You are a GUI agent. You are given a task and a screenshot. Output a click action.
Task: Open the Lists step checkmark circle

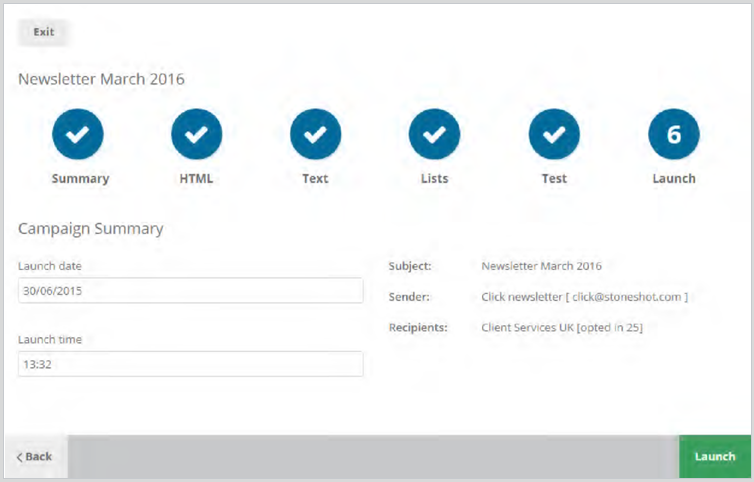pos(434,134)
